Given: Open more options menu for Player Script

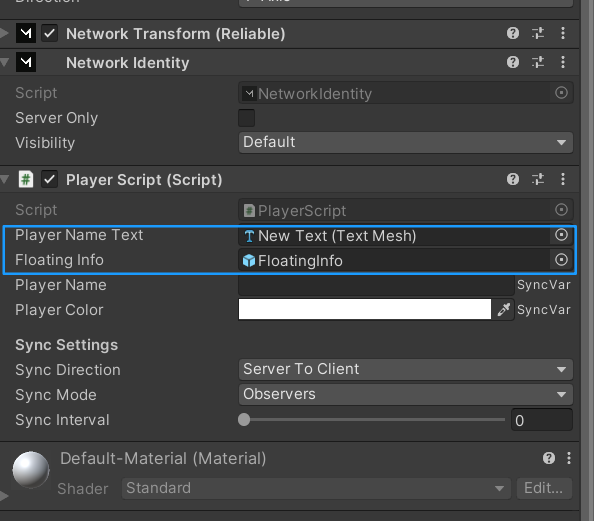Looking at the screenshot, I should tap(563, 179).
